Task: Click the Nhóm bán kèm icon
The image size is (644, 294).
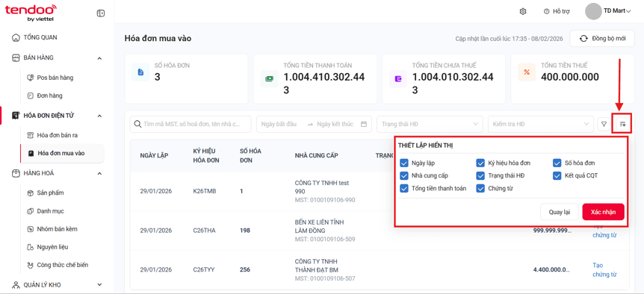Action: (x=30, y=229)
